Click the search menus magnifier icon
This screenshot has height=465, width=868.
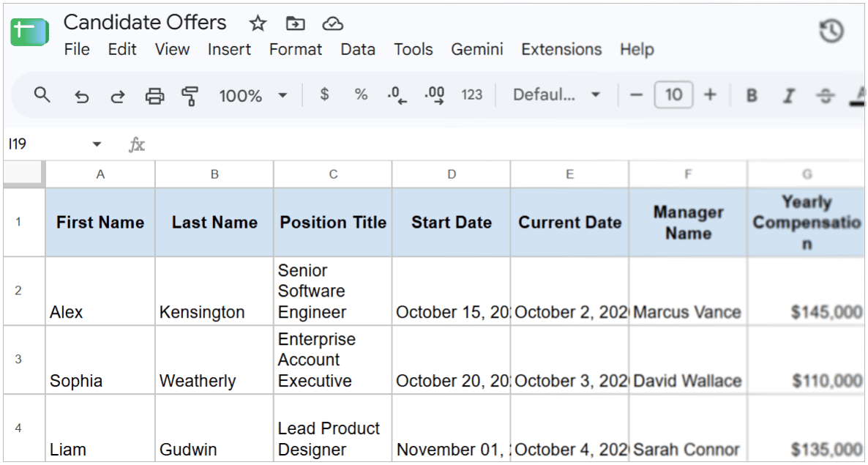click(x=42, y=95)
